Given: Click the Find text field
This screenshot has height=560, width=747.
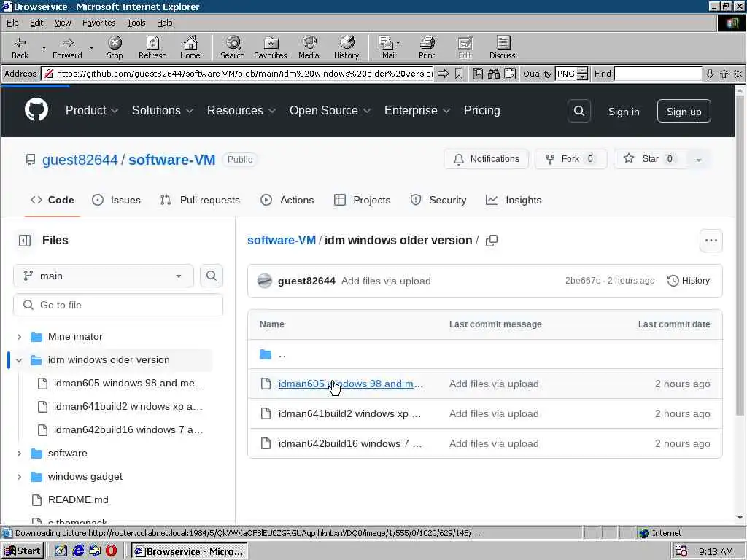Looking at the screenshot, I should [x=658, y=74].
